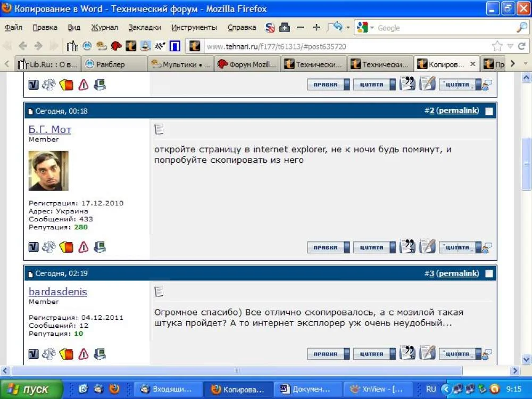The width and height of the screenshot is (532, 399).
Task: Open permalink for post #2
Action: click(458, 111)
